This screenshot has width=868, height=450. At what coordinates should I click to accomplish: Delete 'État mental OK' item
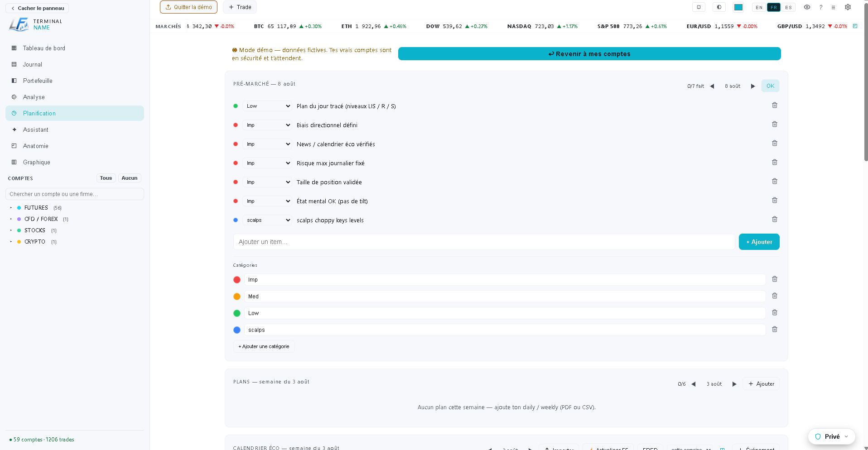point(774,200)
